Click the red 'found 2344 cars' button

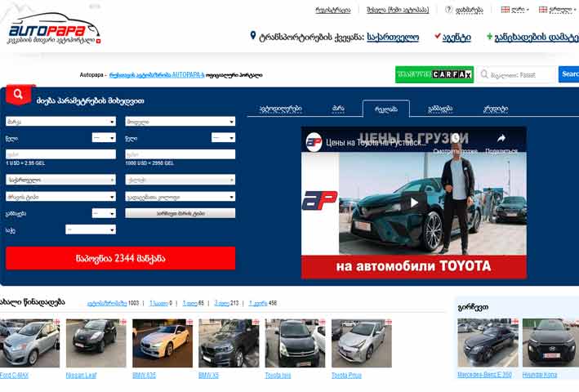coord(120,258)
